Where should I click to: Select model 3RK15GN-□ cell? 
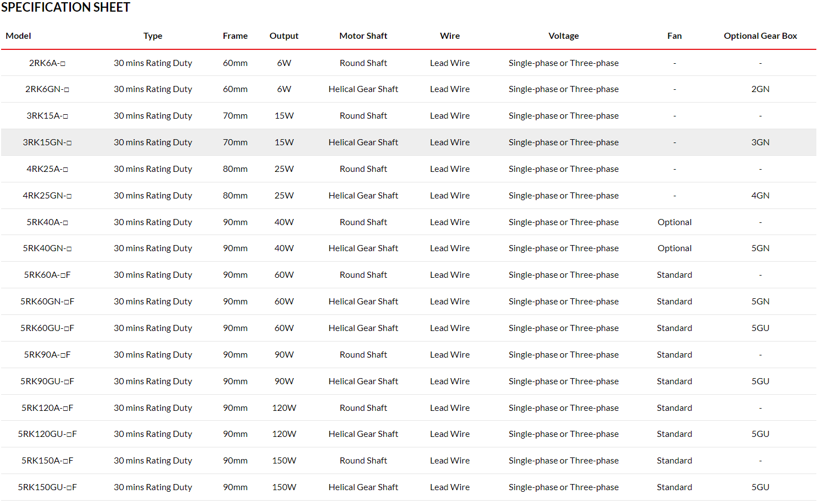point(47,142)
